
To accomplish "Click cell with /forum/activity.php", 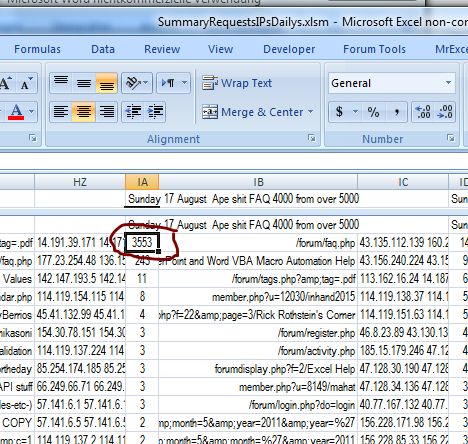I will pyautogui.click(x=258, y=351).
